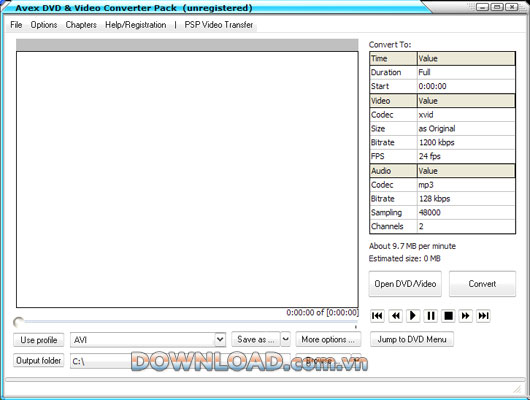Click the Audio section header
This screenshot has height=400, width=530.
coord(394,171)
